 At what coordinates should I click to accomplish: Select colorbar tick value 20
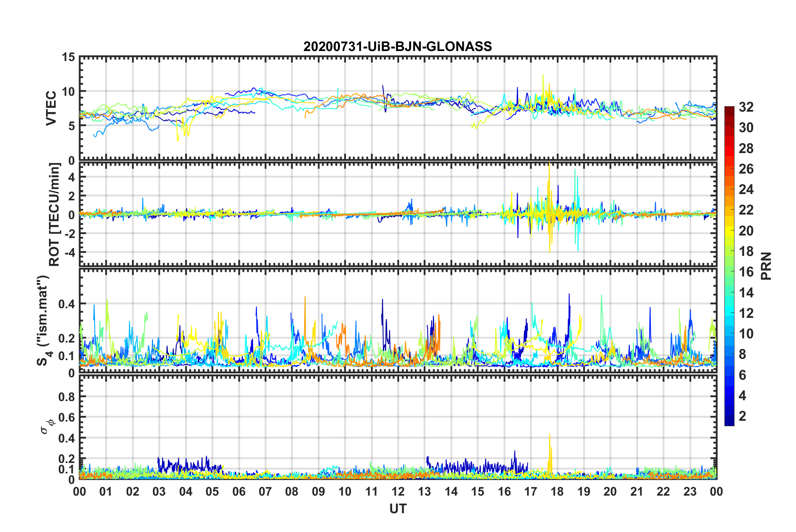[746, 231]
